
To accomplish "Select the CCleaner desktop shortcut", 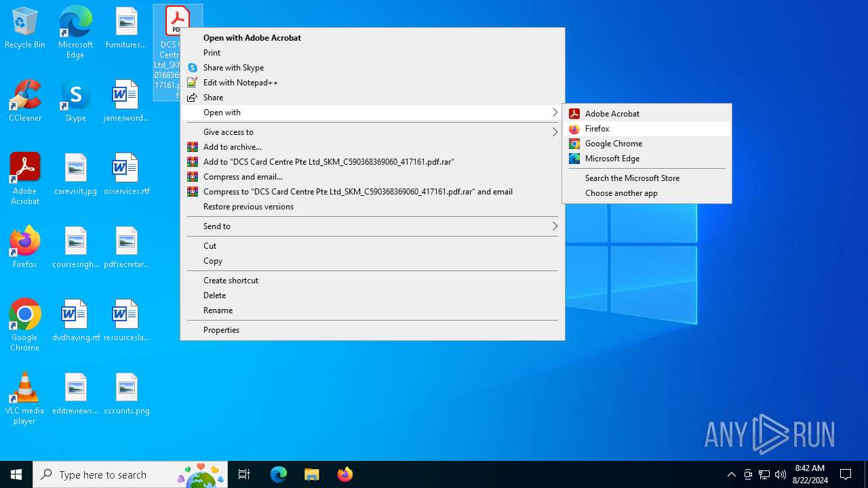I will click(x=25, y=102).
